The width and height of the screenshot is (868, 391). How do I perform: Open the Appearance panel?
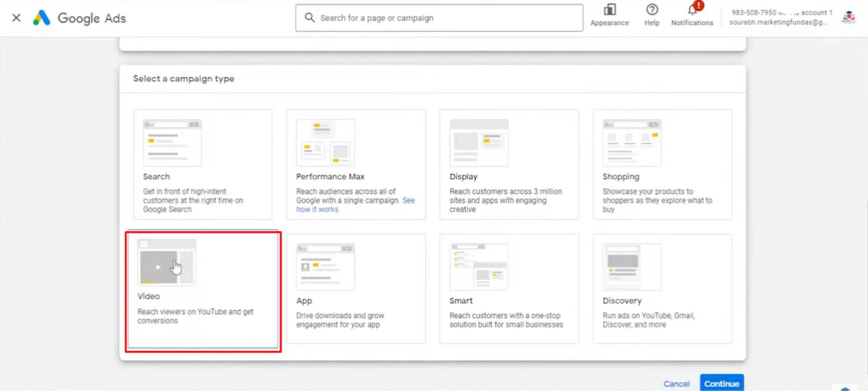pos(609,15)
